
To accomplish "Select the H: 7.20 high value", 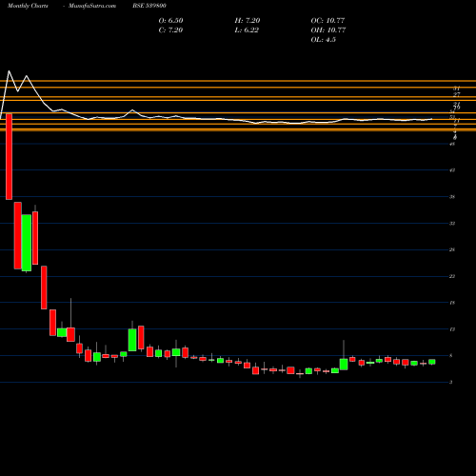I will (248, 21).
